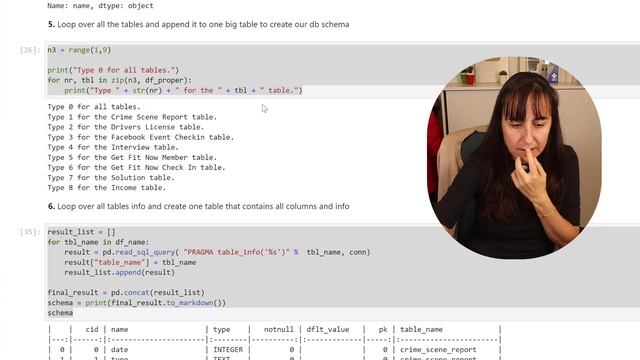
Task: Click the 'result_list = []' code line
Action: [81, 232]
